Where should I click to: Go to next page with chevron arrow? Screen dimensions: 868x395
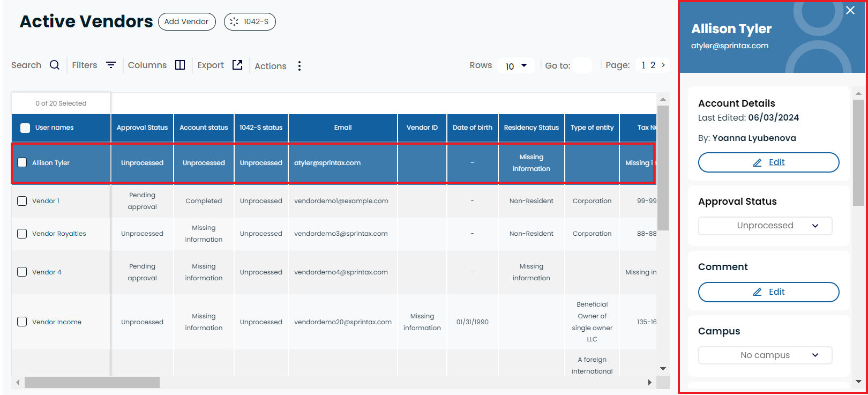pyautogui.click(x=663, y=65)
